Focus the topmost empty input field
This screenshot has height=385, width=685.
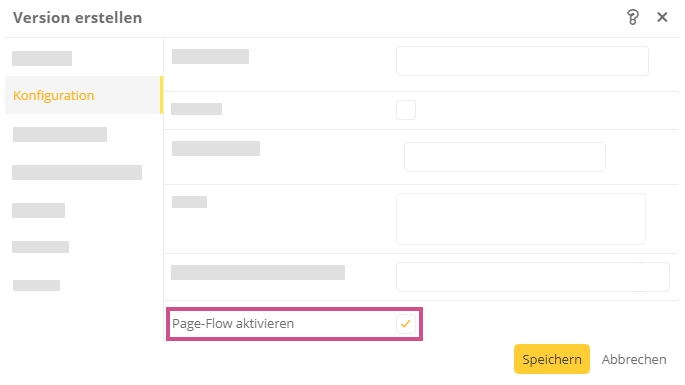(x=522, y=61)
